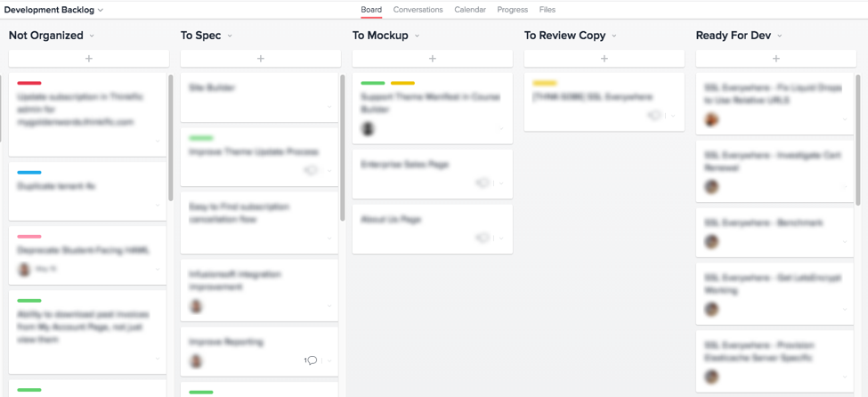
Task: Open chevron menu on Easy to Find subscription card
Action: [x=329, y=239]
